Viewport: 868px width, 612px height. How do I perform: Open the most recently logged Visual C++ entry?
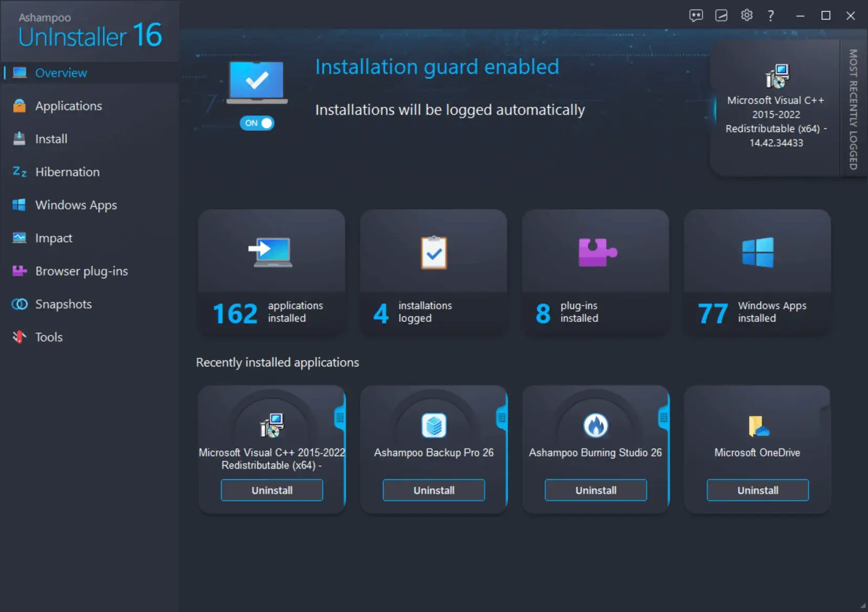click(776, 109)
